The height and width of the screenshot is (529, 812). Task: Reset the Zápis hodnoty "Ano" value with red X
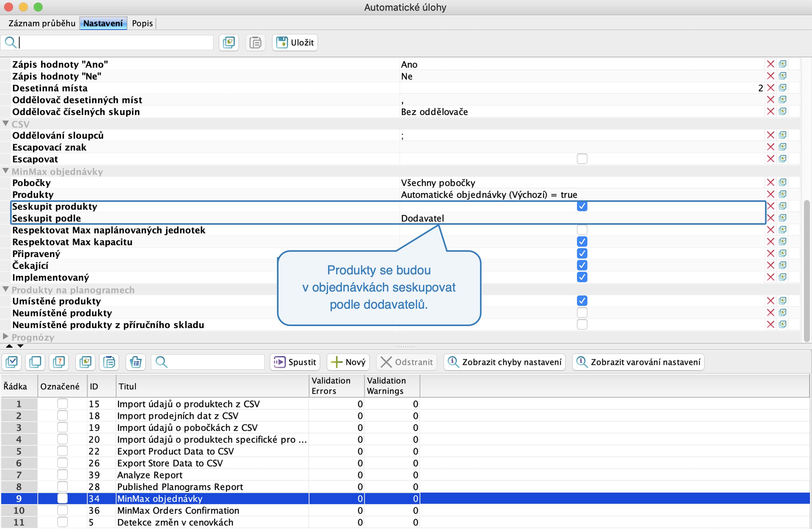pyautogui.click(x=770, y=64)
